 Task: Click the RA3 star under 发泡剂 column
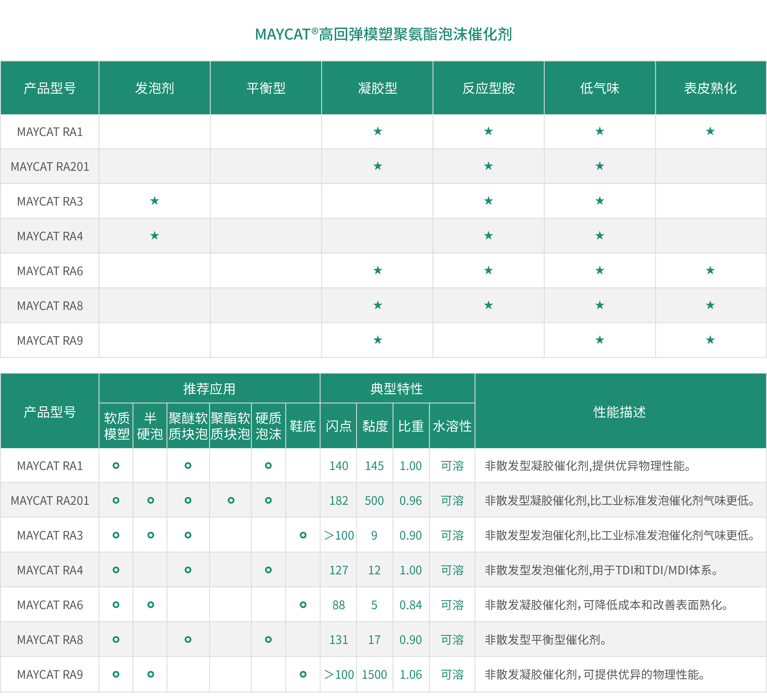(x=154, y=201)
